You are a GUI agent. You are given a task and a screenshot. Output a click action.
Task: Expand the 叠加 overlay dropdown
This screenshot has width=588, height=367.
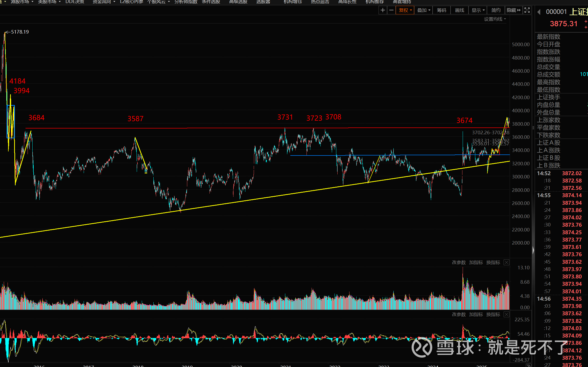pyautogui.click(x=424, y=10)
